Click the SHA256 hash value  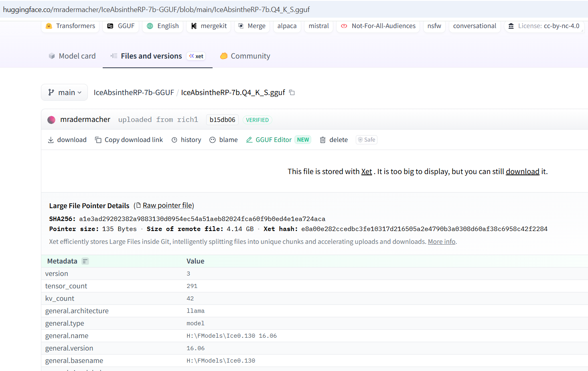202,219
